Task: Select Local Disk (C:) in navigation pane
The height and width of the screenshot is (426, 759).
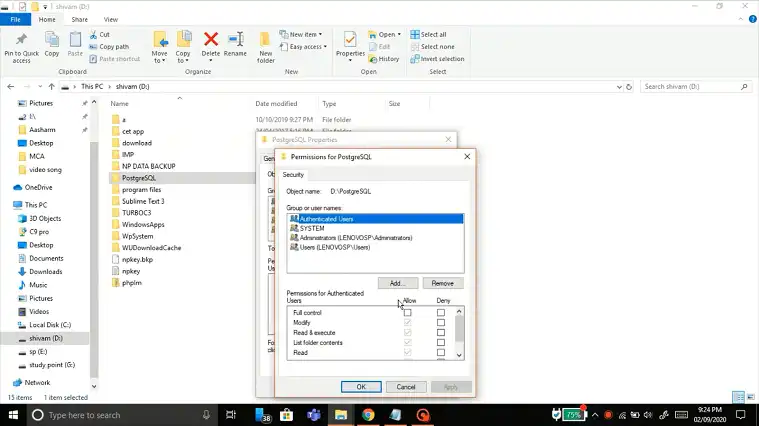Action: [50, 325]
